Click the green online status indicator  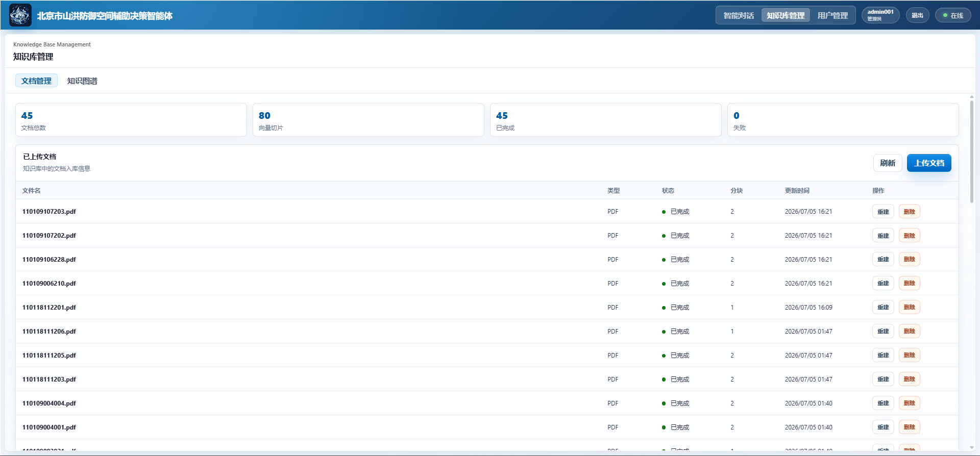click(x=952, y=15)
